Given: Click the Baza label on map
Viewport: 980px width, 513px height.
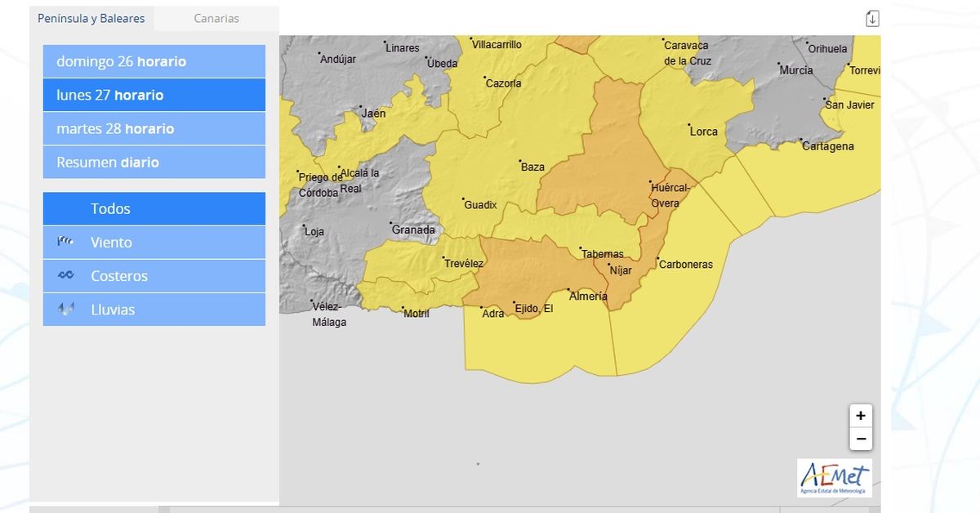Looking at the screenshot, I should [x=532, y=167].
